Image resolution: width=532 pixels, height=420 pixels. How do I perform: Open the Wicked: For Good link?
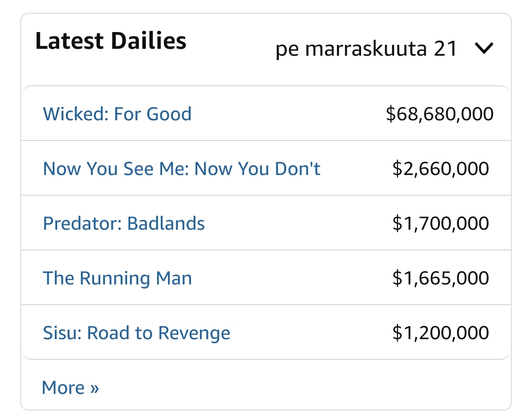point(117,114)
